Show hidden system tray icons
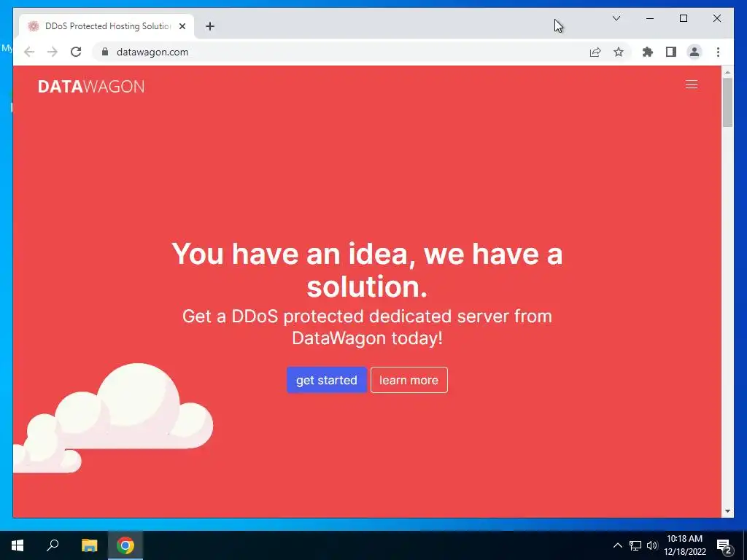747x560 pixels. [617, 545]
